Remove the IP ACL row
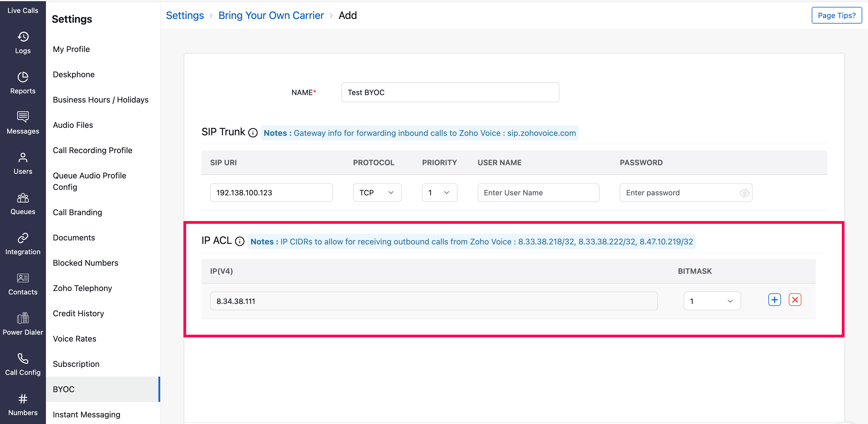This screenshot has width=868, height=424. click(795, 300)
